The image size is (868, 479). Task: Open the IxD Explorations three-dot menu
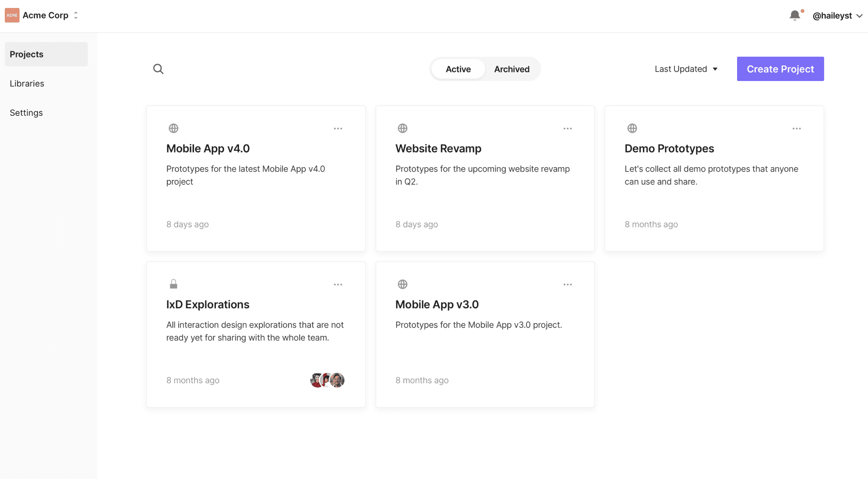coord(338,285)
